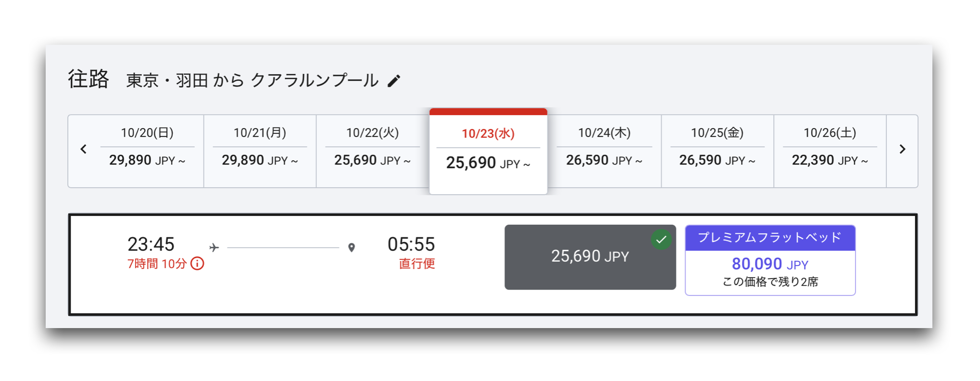
Task: Select the 10/24(木) date tab
Action: pyautogui.click(x=604, y=151)
